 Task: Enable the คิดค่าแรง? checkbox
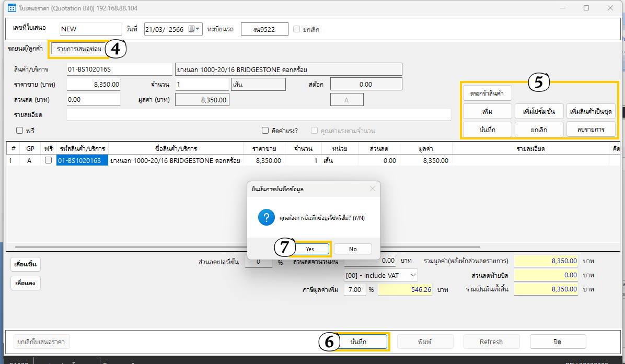(265, 131)
